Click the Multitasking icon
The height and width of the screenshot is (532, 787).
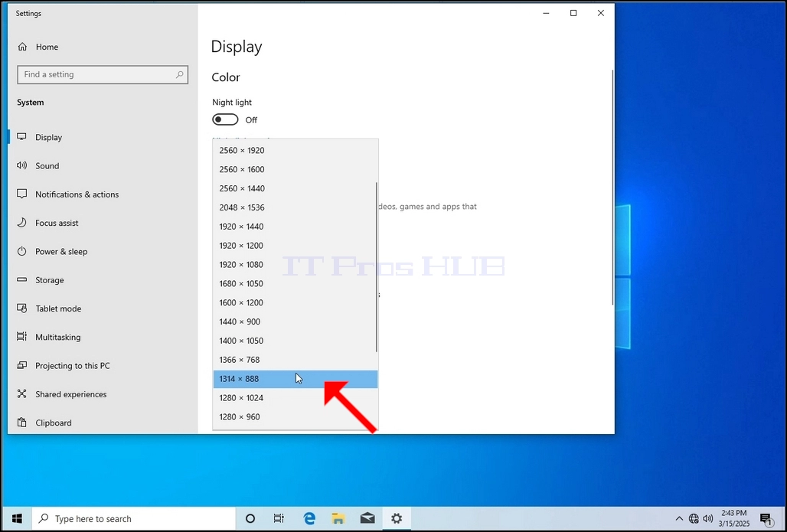pos(21,337)
